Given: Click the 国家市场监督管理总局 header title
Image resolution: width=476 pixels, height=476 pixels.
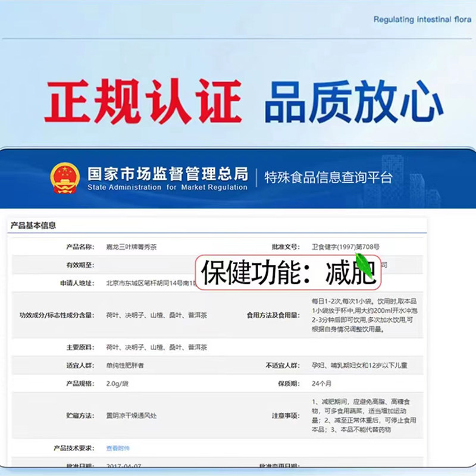Looking at the screenshot, I should [168, 174].
